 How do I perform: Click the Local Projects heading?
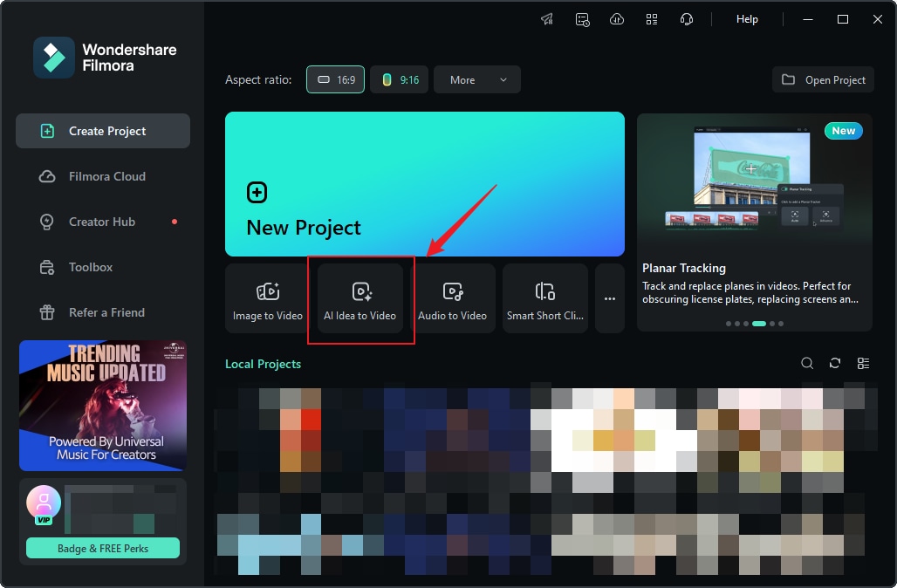pyautogui.click(x=264, y=364)
